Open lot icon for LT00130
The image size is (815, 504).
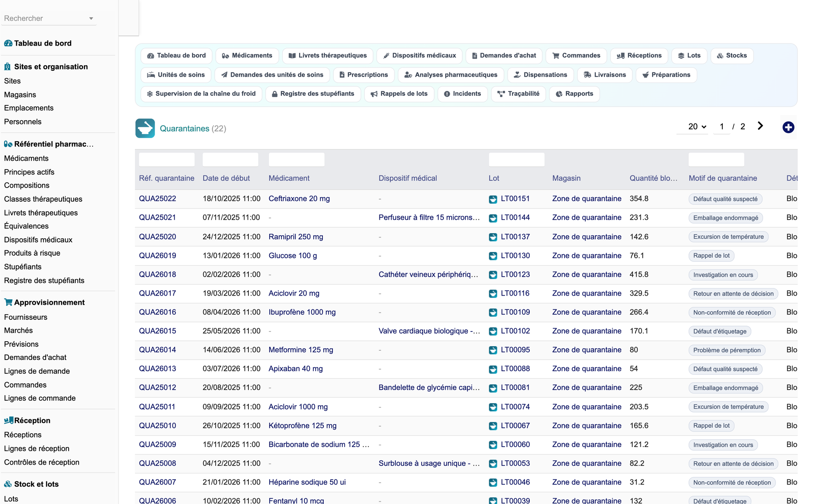[x=493, y=256]
